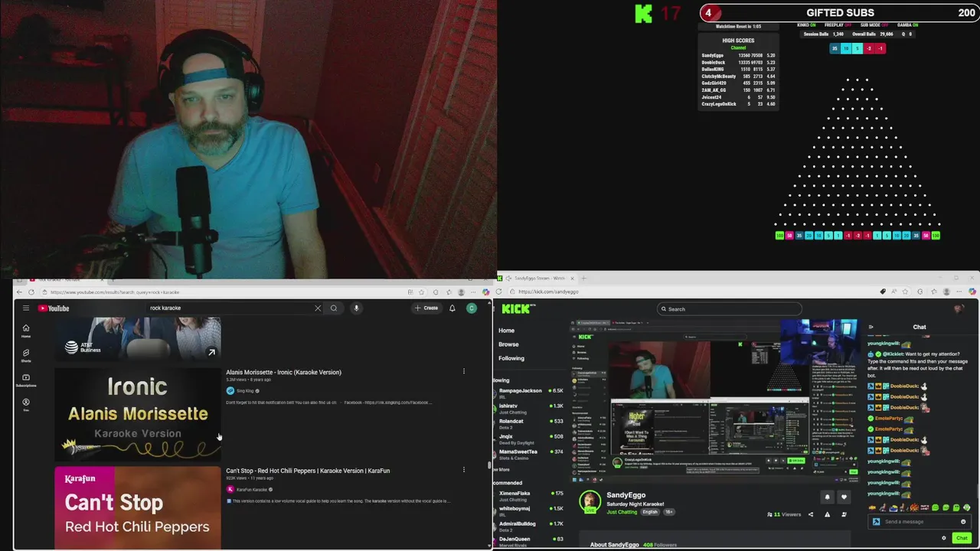This screenshot has width=980, height=551.
Task: Open the more options menu for the Ironic video
Action: 463,372
